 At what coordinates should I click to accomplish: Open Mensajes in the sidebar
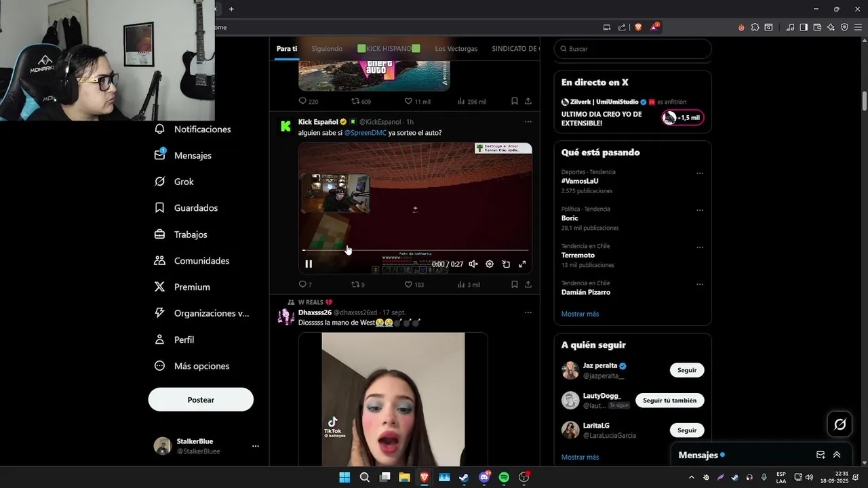pos(184,155)
